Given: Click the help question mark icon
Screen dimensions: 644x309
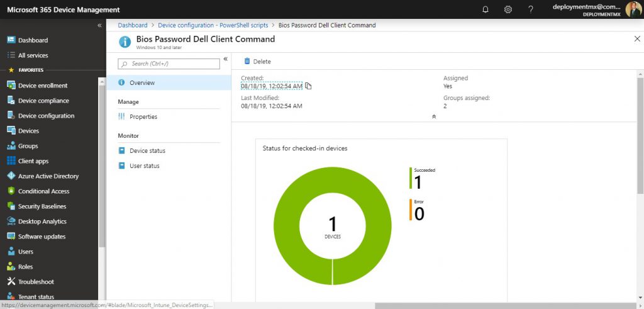Looking at the screenshot, I should 531,9.
